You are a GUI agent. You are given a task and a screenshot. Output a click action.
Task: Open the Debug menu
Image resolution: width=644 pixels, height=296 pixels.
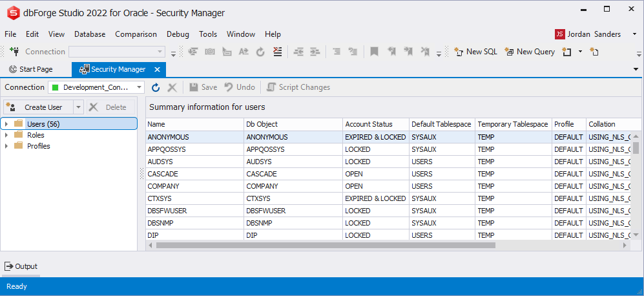(178, 34)
